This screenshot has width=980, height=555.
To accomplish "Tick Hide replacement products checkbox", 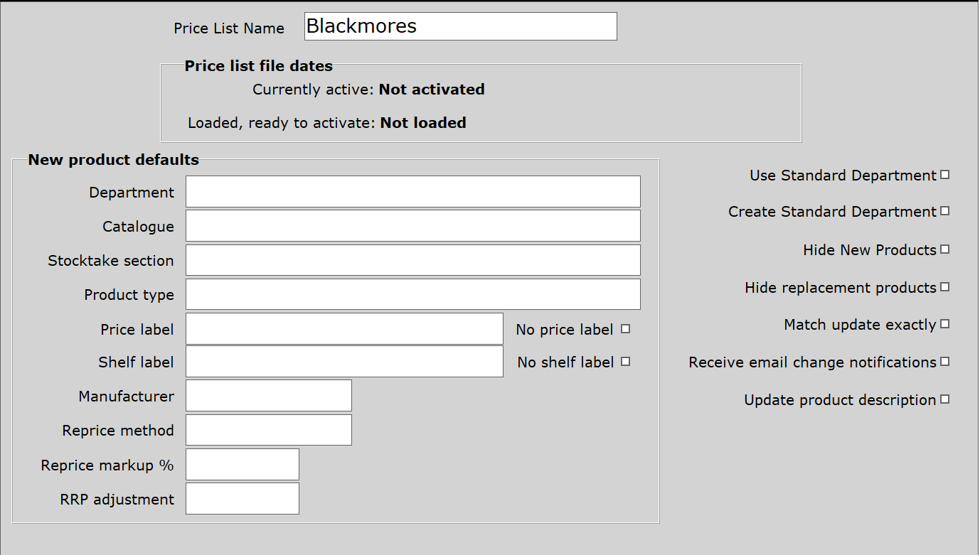I will [x=945, y=287].
